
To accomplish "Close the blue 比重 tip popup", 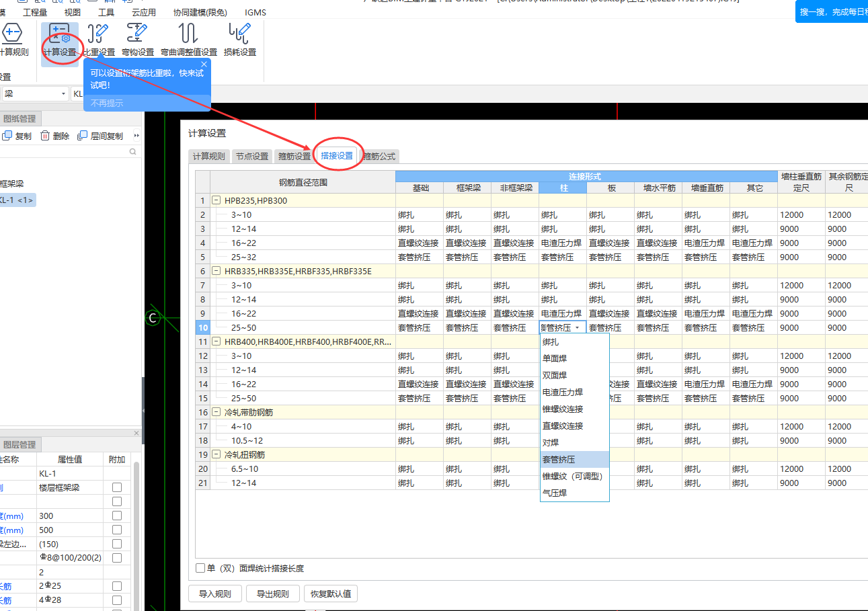I will [x=204, y=65].
